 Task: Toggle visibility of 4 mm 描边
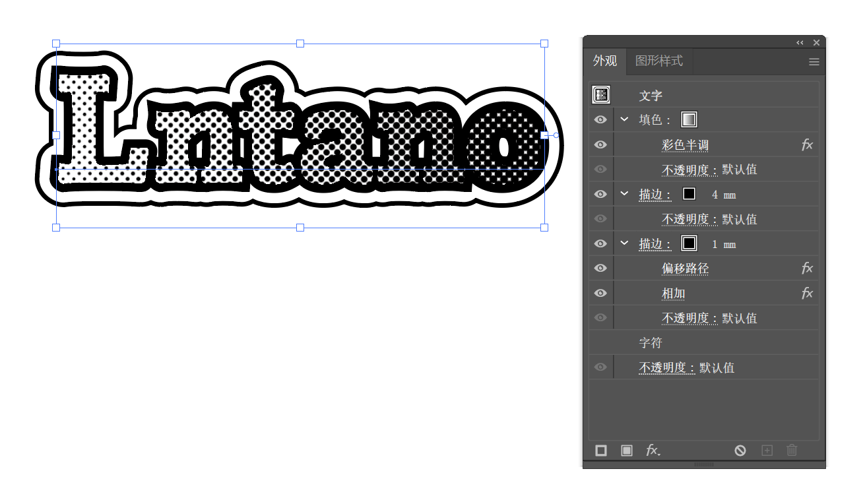point(600,194)
